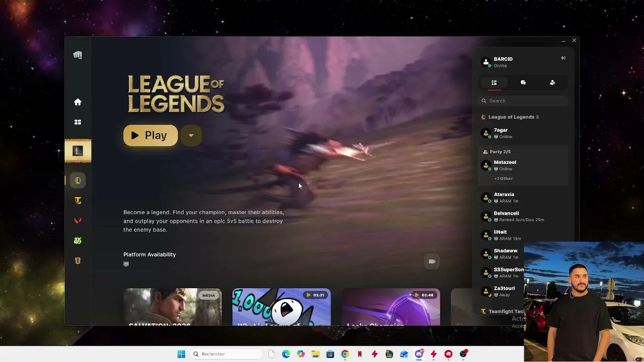The height and width of the screenshot is (362, 644).
Task: Open File Explorer from the taskbar
Action: [x=315, y=354]
